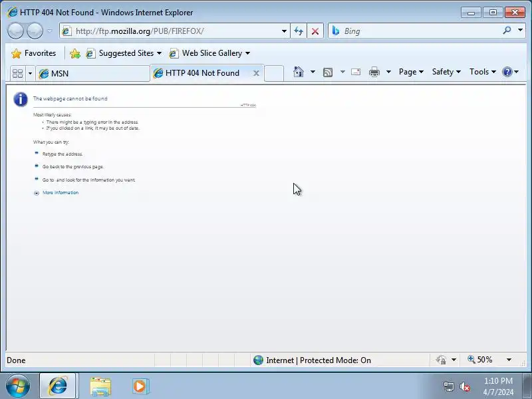
Task: Open a new tab with the blank tab button
Action: tap(274, 73)
